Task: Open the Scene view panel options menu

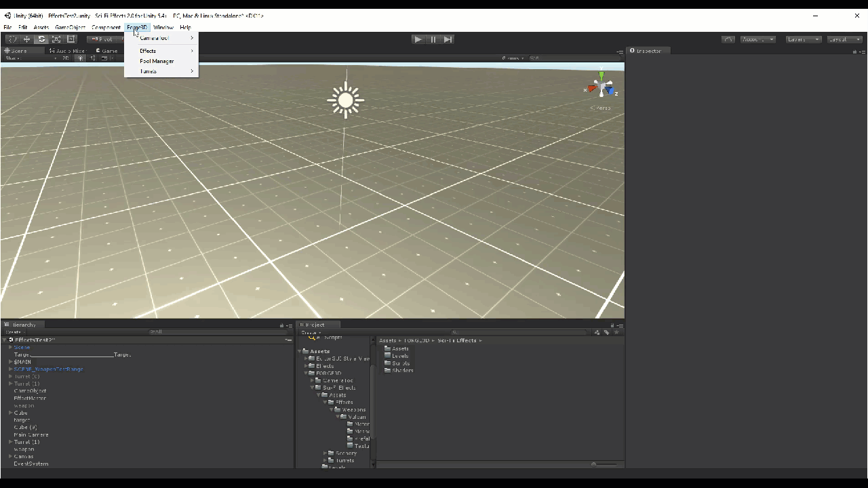Action: click(x=620, y=52)
